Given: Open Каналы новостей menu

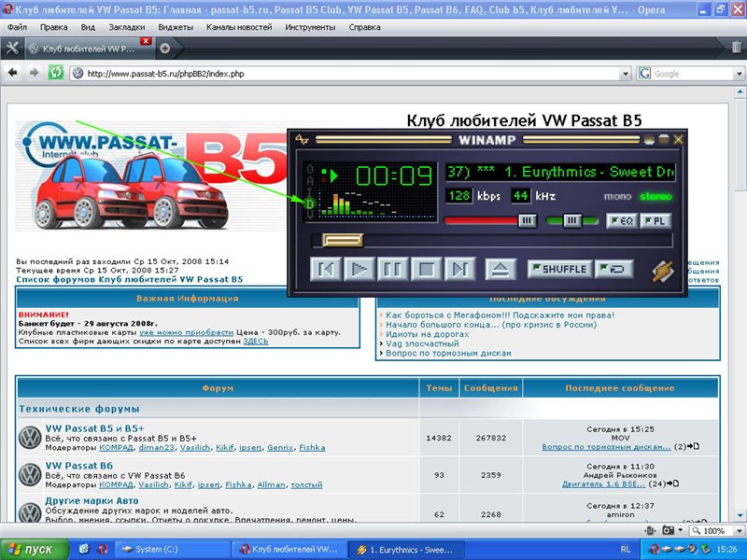Looking at the screenshot, I should click(239, 27).
